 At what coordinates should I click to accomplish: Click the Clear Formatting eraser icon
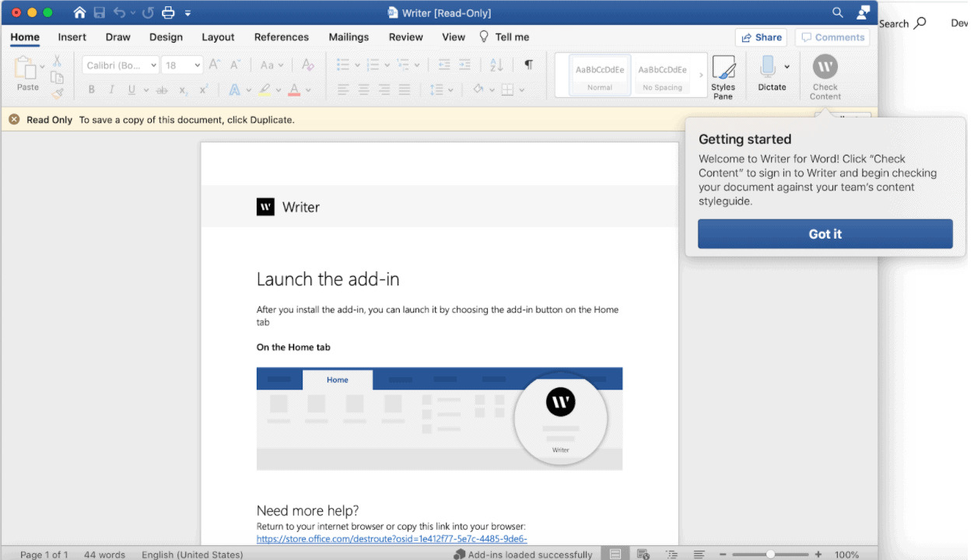pyautogui.click(x=308, y=65)
